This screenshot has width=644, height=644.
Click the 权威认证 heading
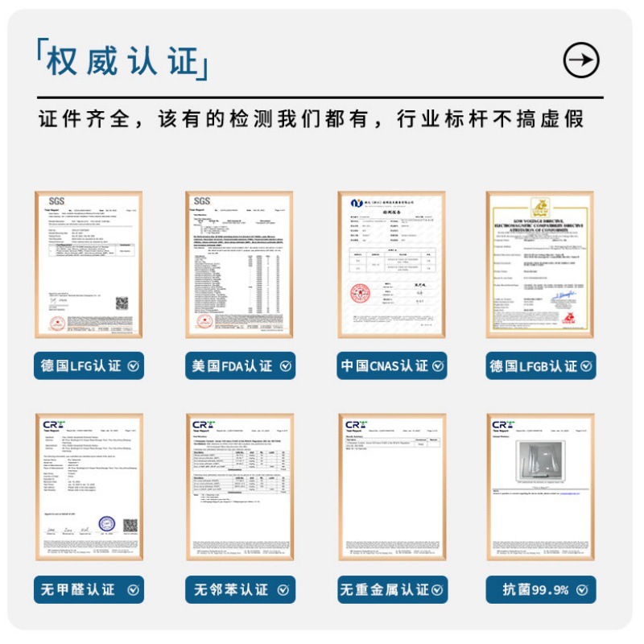(122, 60)
